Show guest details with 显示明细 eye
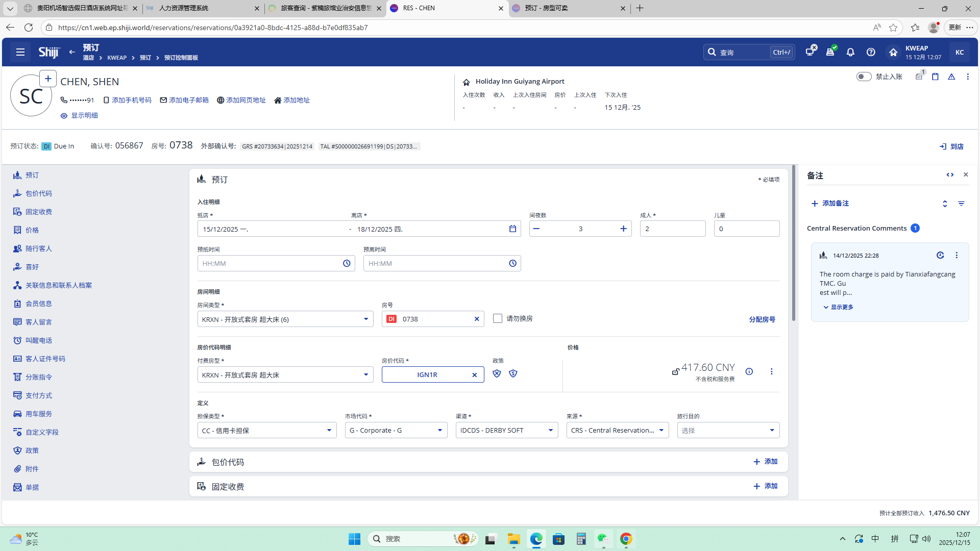 coord(79,115)
